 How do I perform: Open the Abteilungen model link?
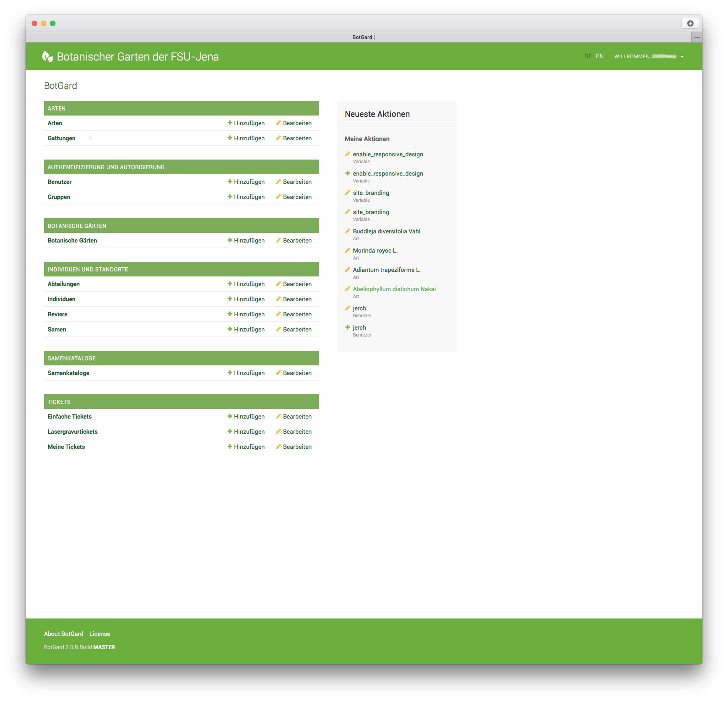pyautogui.click(x=64, y=284)
